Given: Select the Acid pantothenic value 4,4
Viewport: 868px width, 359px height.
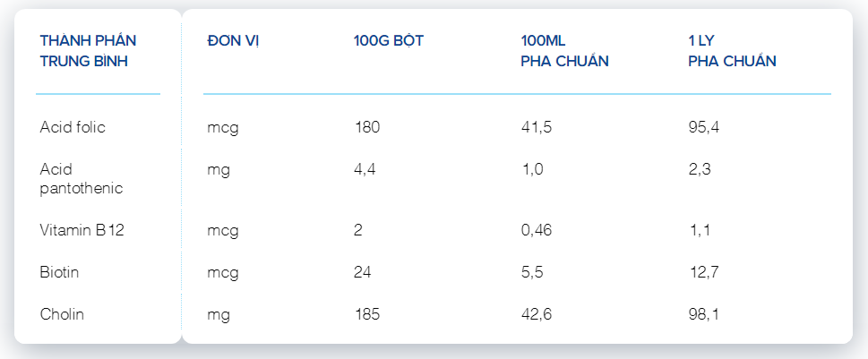Looking at the screenshot, I should (x=365, y=170).
